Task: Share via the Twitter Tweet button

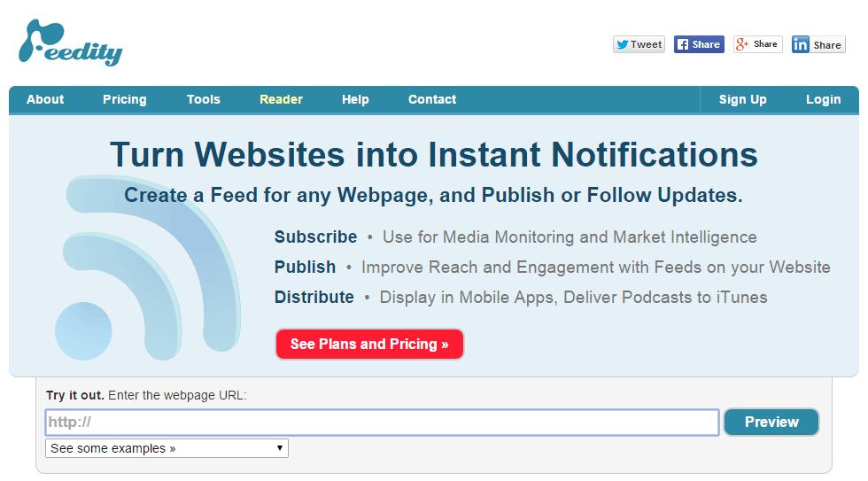Action: pos(639,44)
